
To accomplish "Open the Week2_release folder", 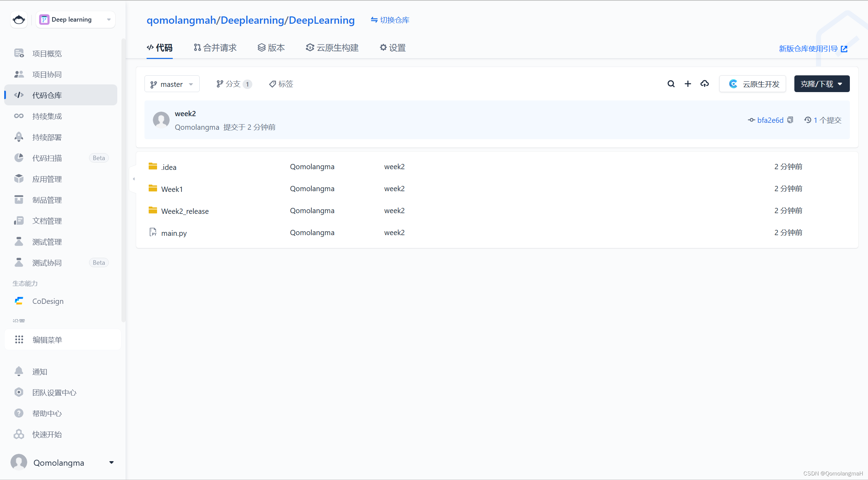I will [x=185, y=211].
